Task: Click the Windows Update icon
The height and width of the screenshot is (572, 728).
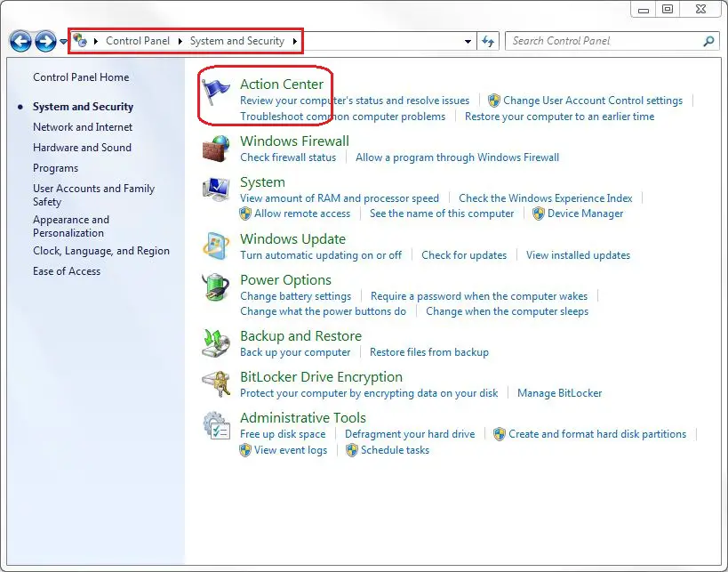Action: [216, 246]
